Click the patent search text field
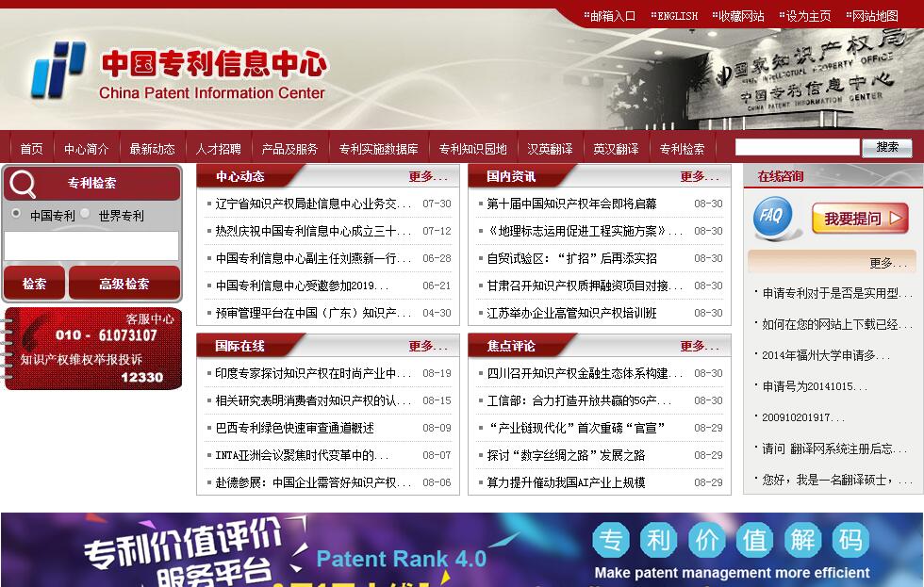The height and width of the screenshot is (587, 924). point(91,246)
